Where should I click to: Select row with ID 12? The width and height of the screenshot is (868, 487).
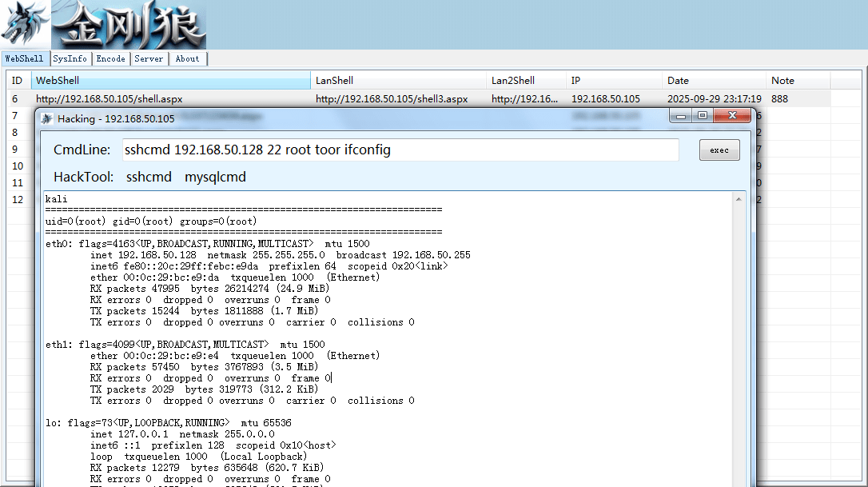point(18,199)
